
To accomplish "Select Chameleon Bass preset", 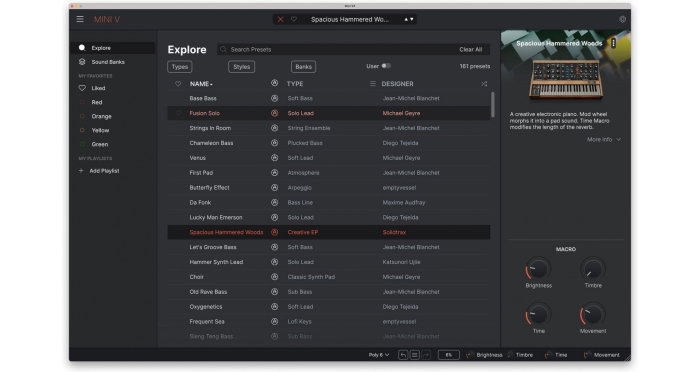I will pyautogui.click(x=329, y=143).
